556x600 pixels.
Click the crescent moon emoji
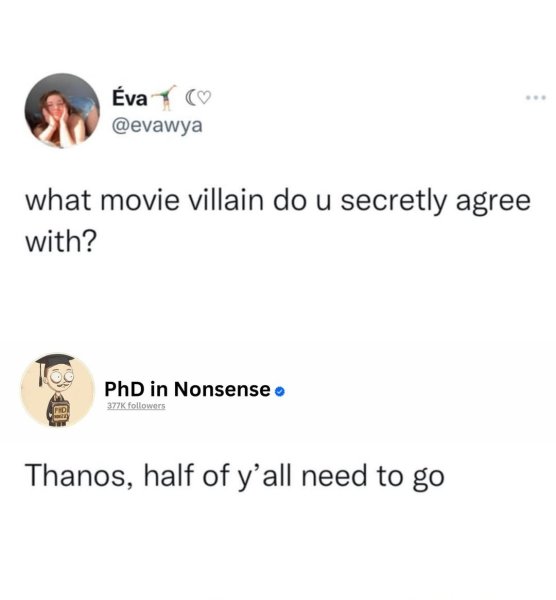[x=190, y=98]
